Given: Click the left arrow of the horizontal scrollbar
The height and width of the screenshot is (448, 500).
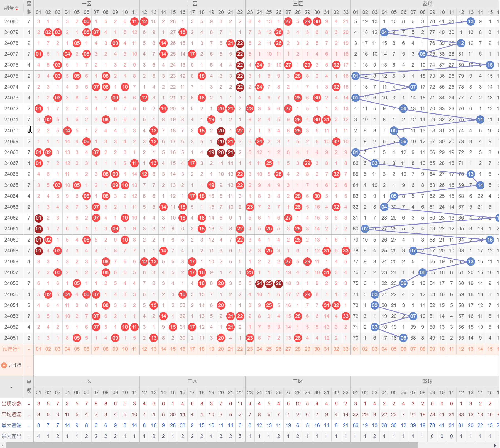Looking at the screenshot, I should tap(3, 445).
